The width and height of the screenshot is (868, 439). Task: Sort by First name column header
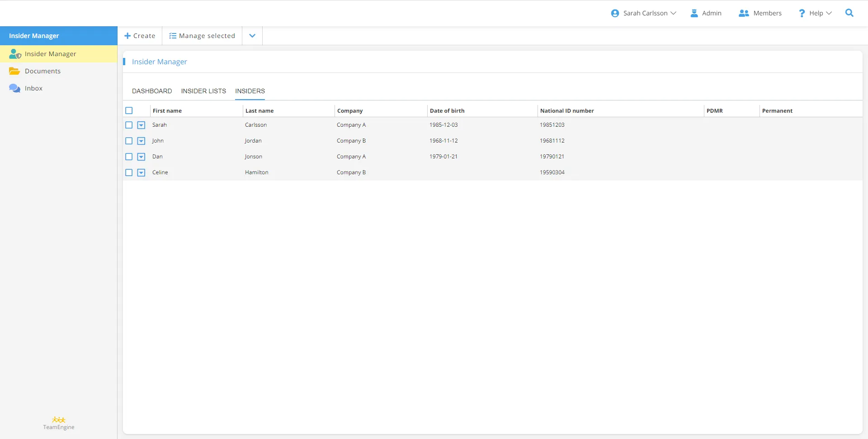pos(167,110)
